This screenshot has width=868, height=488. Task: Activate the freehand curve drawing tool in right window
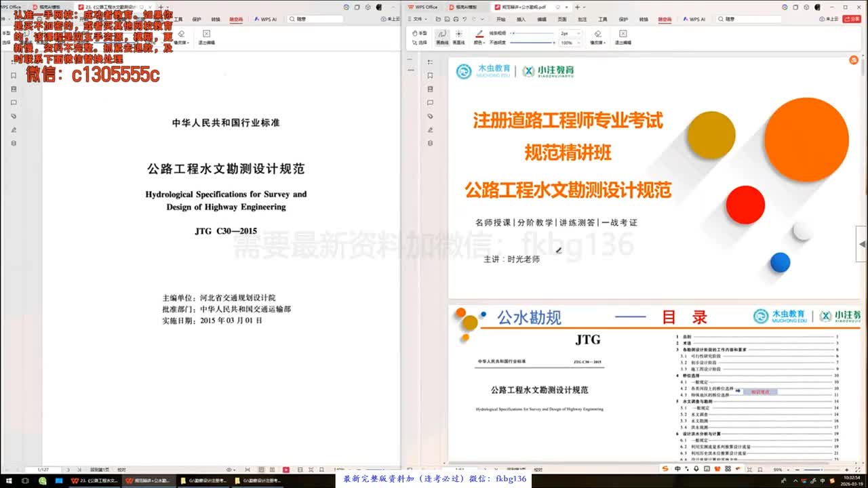[441, 37]
